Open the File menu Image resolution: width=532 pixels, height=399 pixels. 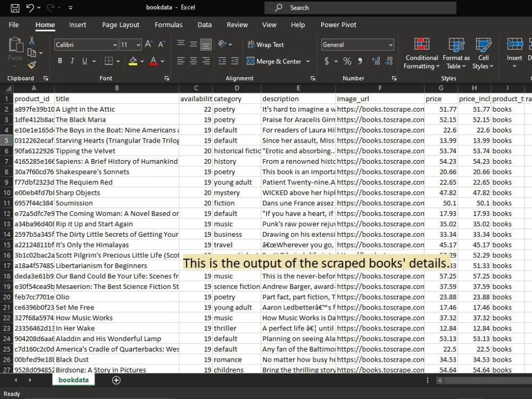[x=14, y=25]
